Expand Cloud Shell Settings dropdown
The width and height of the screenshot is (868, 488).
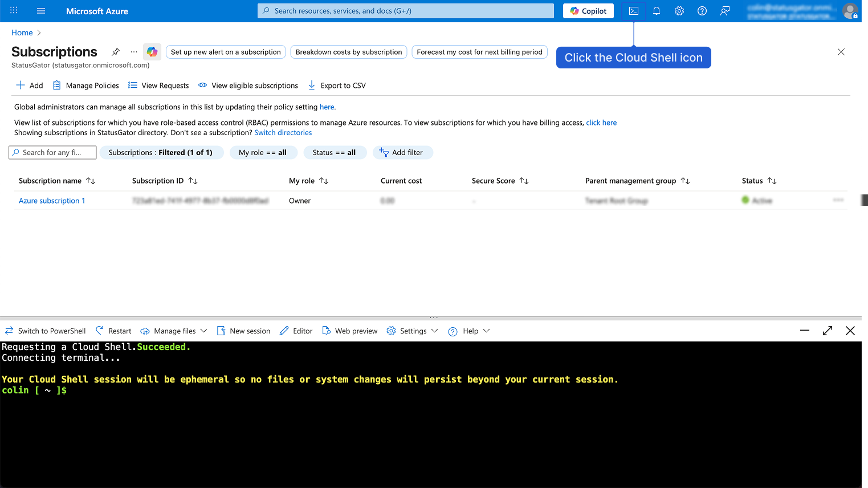tap(413, 331)
